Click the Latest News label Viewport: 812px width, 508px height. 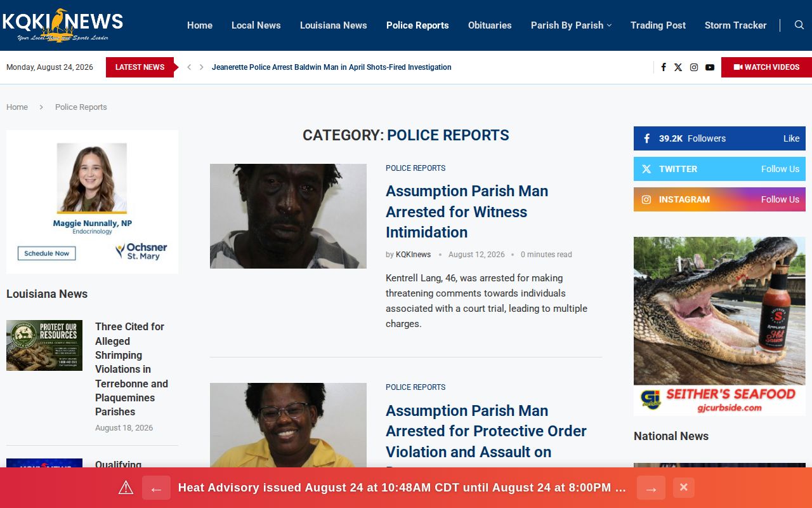point(140,67)
